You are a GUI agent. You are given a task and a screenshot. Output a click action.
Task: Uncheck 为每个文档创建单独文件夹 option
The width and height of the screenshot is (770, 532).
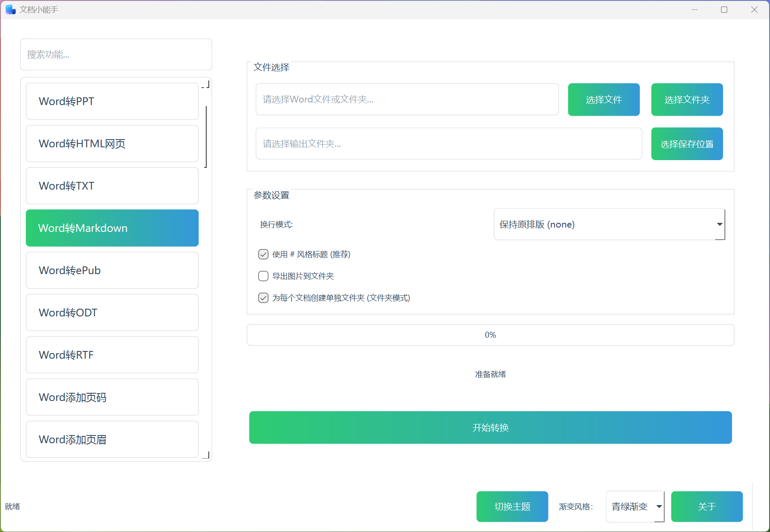263,298
